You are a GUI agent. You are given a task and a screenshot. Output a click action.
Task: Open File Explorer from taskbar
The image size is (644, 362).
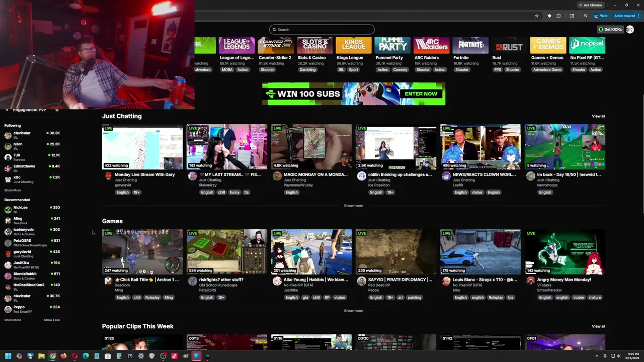coord(41,356)
